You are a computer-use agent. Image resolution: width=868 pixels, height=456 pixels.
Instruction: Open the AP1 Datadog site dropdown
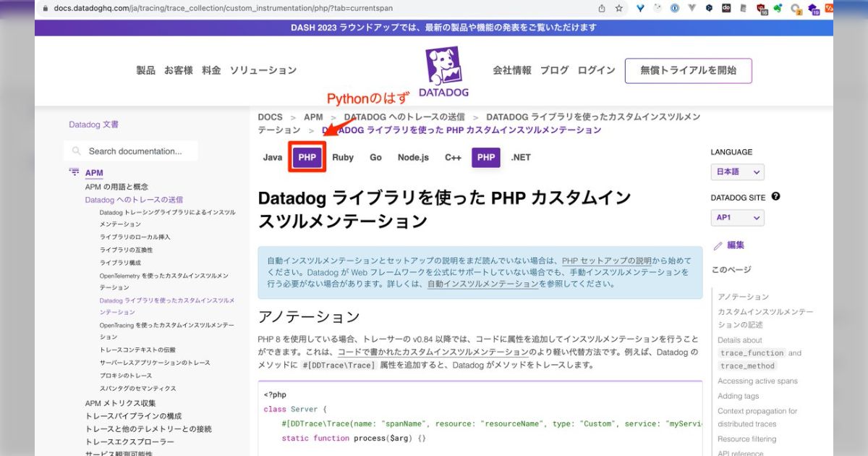point(736,217)
